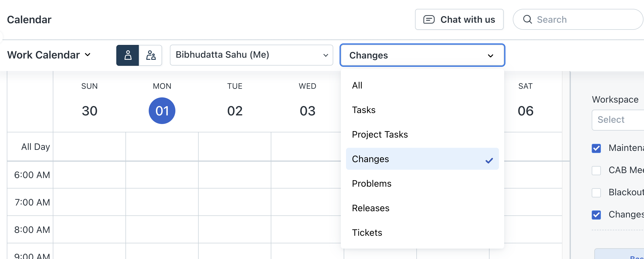Select Problems in the filter menu
Viewport: 644px width, 259px height.
[372, 184]
